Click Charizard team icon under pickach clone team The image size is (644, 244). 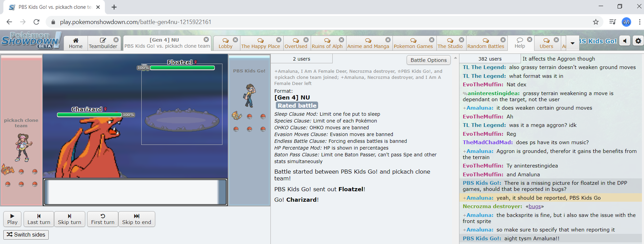point(7,169)
